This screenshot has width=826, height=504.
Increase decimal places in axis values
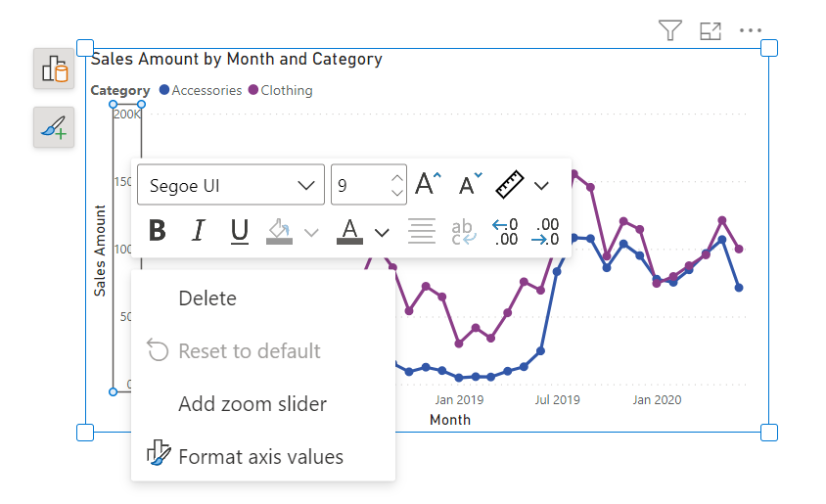(505, 232)
